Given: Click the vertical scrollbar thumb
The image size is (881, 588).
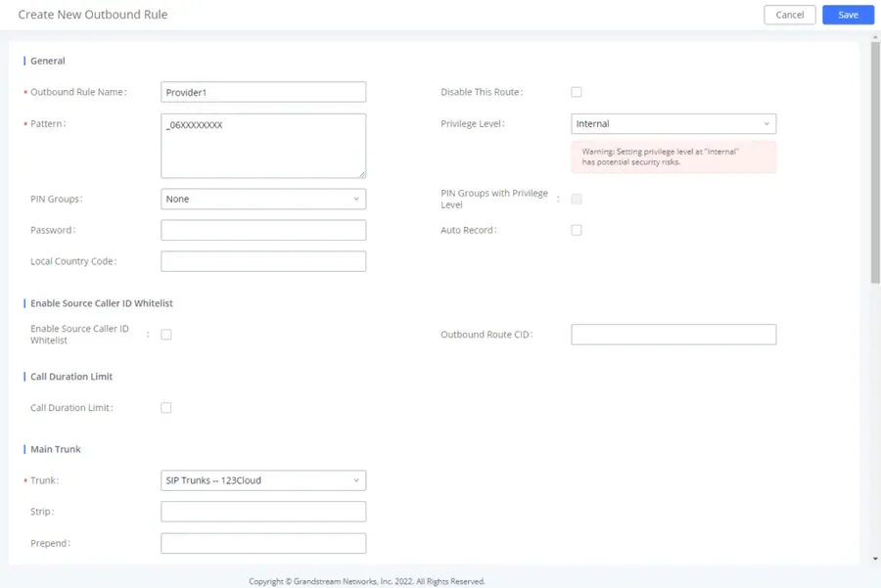Looking at the screenshot, I should click(x=875, y=162).
